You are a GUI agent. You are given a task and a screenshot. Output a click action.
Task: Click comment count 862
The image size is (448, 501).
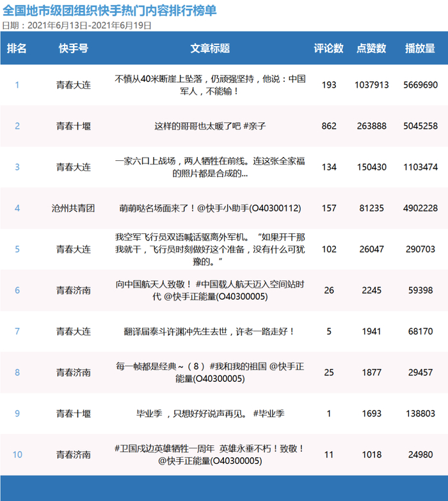329,126
